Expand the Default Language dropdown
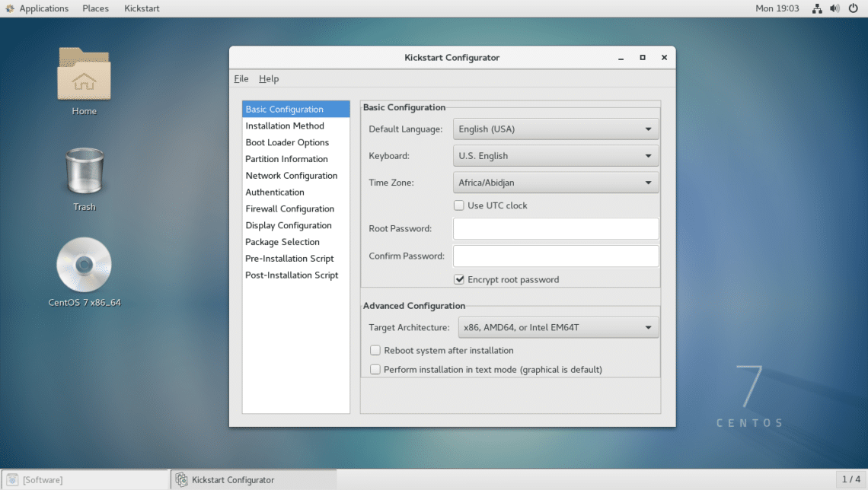Screen dimensions: 868x490 [556, 129]
